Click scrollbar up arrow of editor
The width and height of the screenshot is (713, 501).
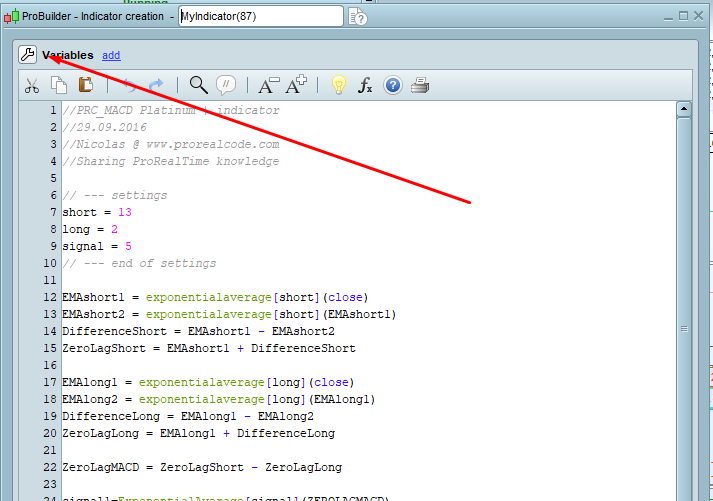684,109
